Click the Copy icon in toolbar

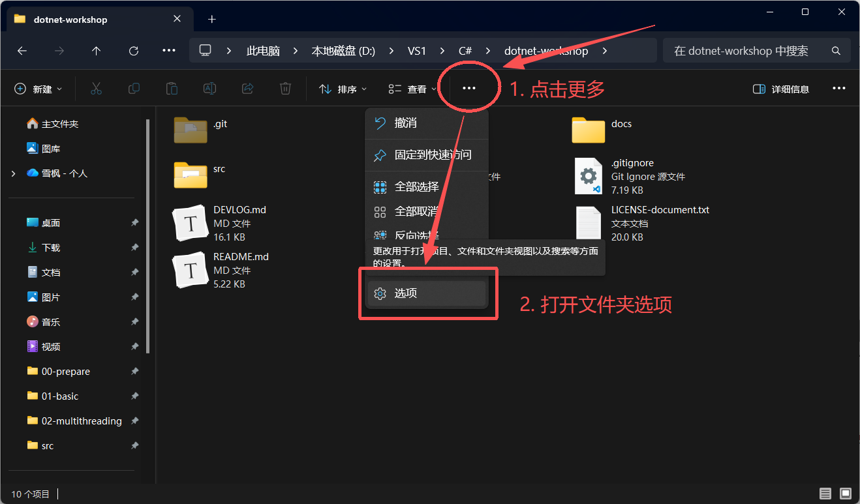pyautogui.click(x=134, y=89)
